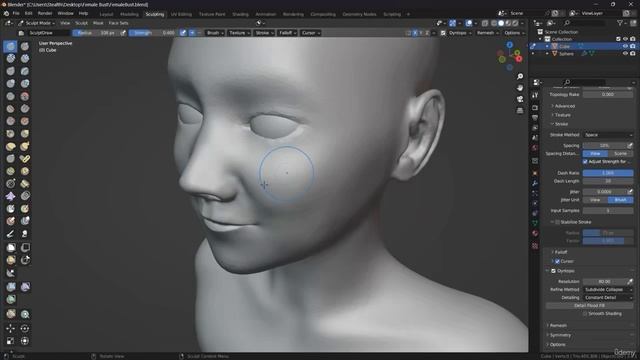Select the Draw Sharp brush tool

click(25, 47)
